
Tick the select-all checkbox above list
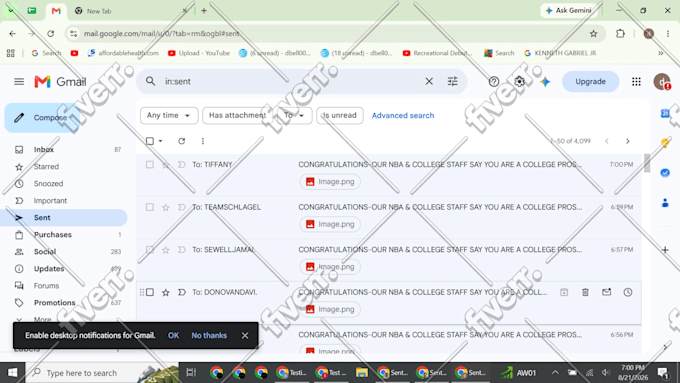coord(150,141)
